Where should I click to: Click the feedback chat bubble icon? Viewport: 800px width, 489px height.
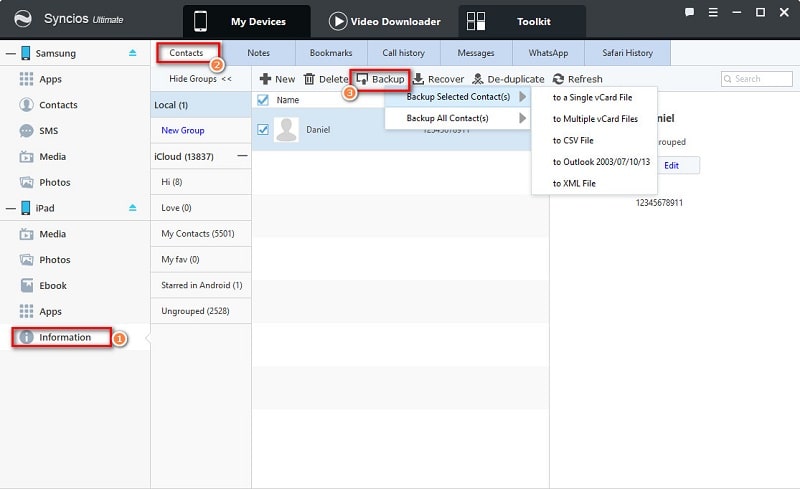pos(689,12)
